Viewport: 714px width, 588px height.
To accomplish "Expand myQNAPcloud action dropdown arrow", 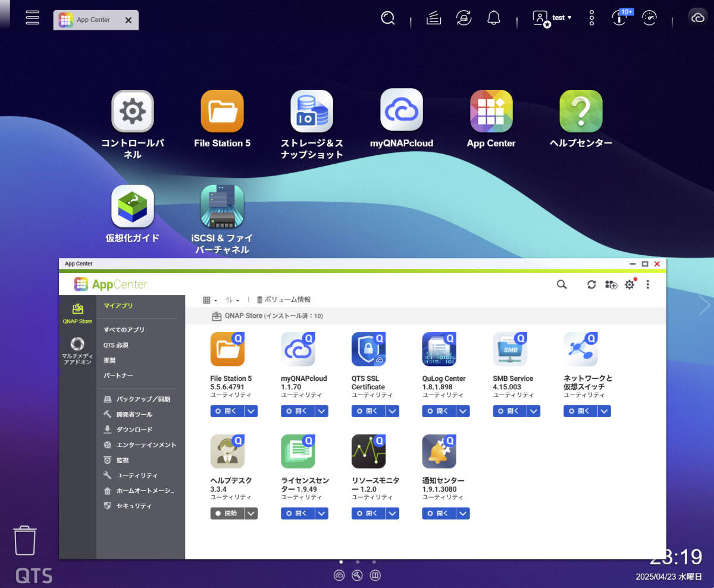I will click(322, 411).
